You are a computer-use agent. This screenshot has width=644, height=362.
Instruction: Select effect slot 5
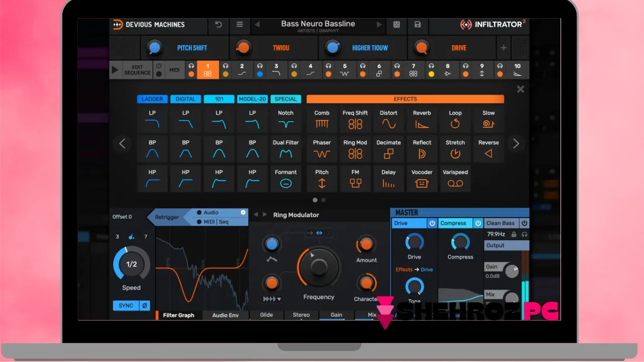click(345, 70)
